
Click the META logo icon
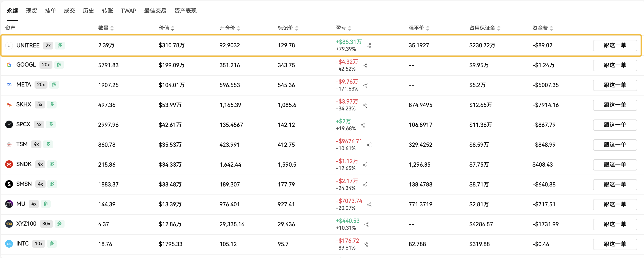9,84
